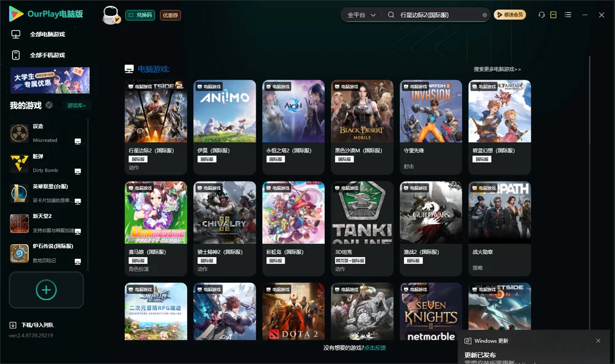Click PC icon beside 新天堂2
Viewport: 615px width, 364px height.
click(x=77, y=231)
